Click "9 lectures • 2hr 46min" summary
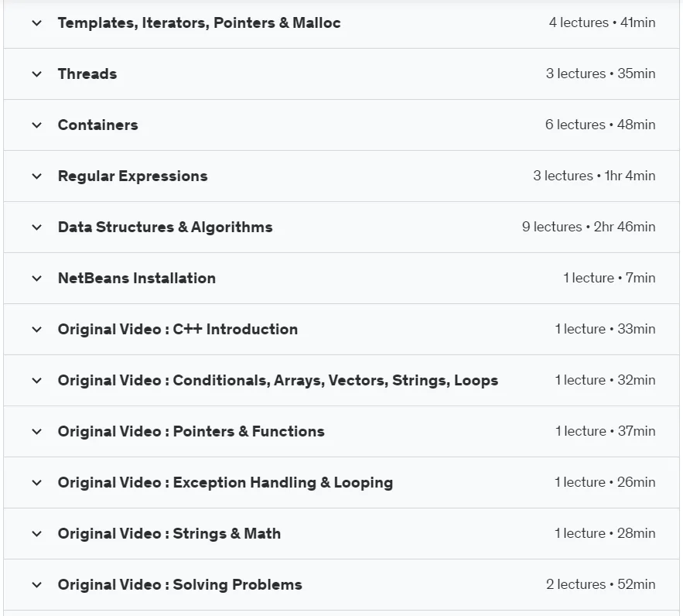 [589, 227]
